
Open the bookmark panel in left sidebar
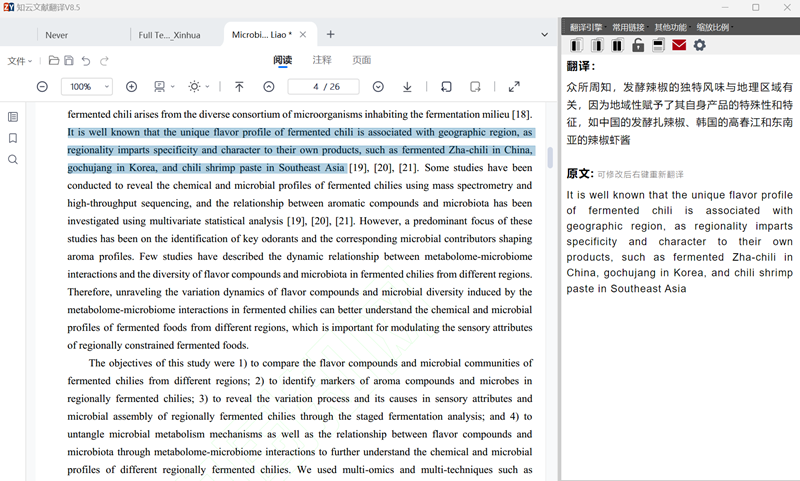point(13,138)
